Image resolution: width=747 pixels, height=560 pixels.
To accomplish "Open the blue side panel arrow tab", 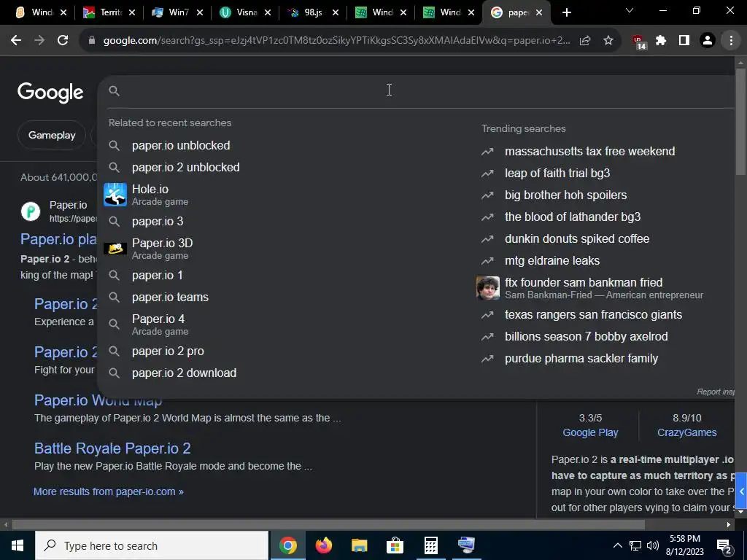I will click(741, 491).
